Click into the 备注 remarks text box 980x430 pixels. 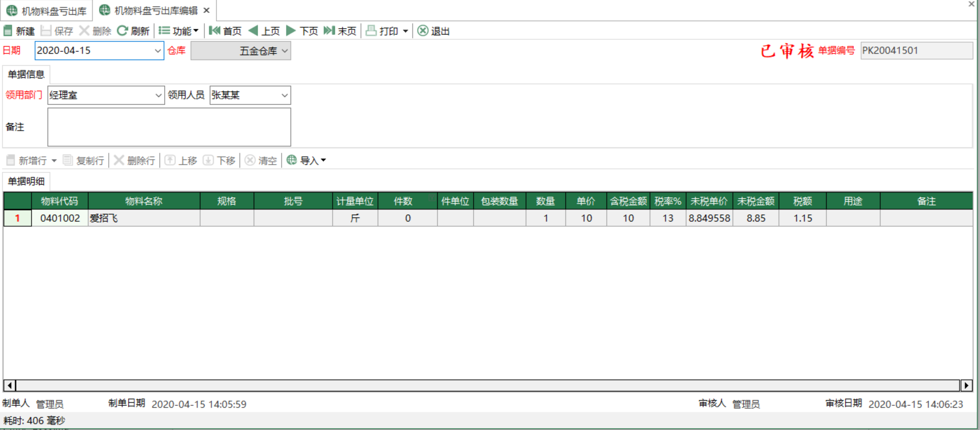click(x=169, y=127)
